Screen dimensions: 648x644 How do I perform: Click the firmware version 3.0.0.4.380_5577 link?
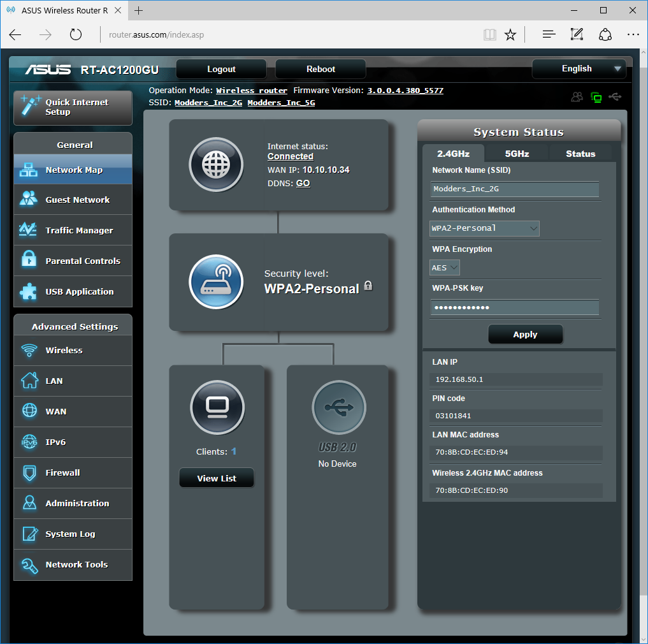point(405,91)
